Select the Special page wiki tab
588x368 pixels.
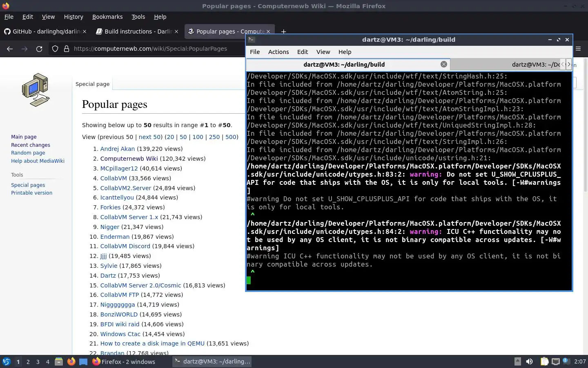click(x=92, y=84)
